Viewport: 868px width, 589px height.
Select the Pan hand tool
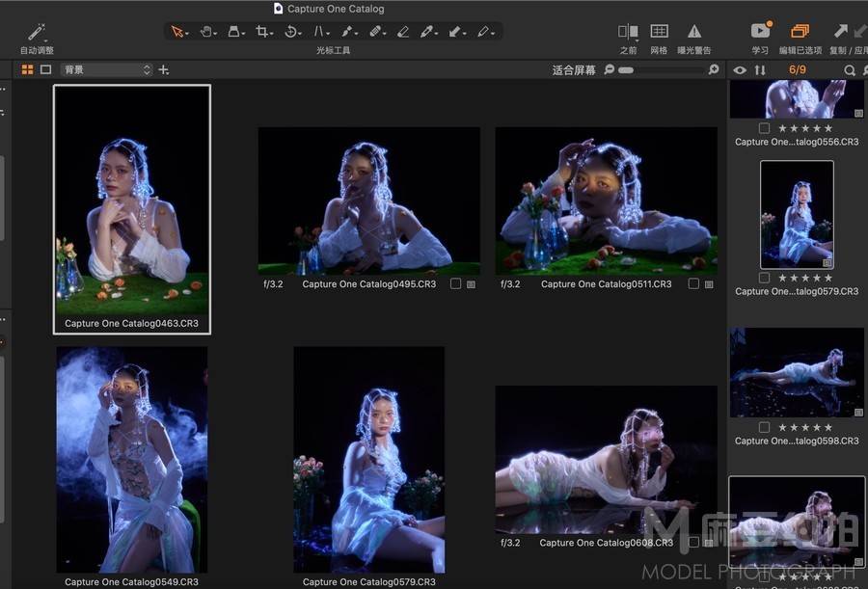click(x=205, y=32)
